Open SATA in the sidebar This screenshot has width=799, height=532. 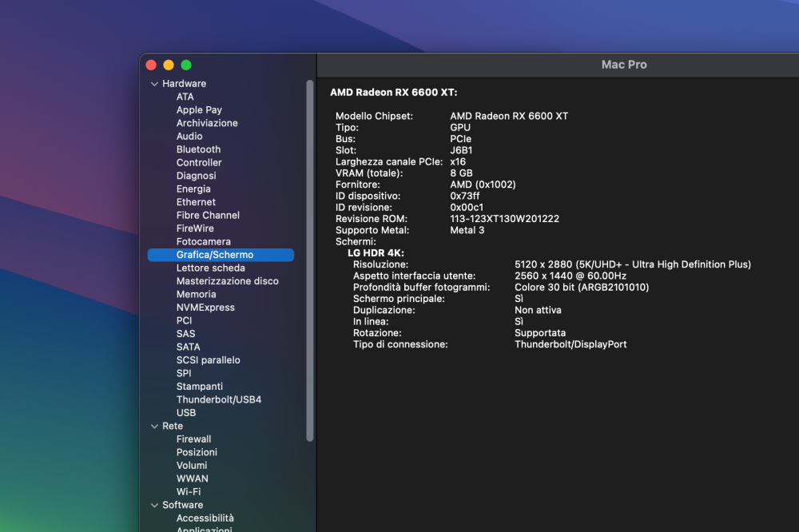(x=189, y=347)
